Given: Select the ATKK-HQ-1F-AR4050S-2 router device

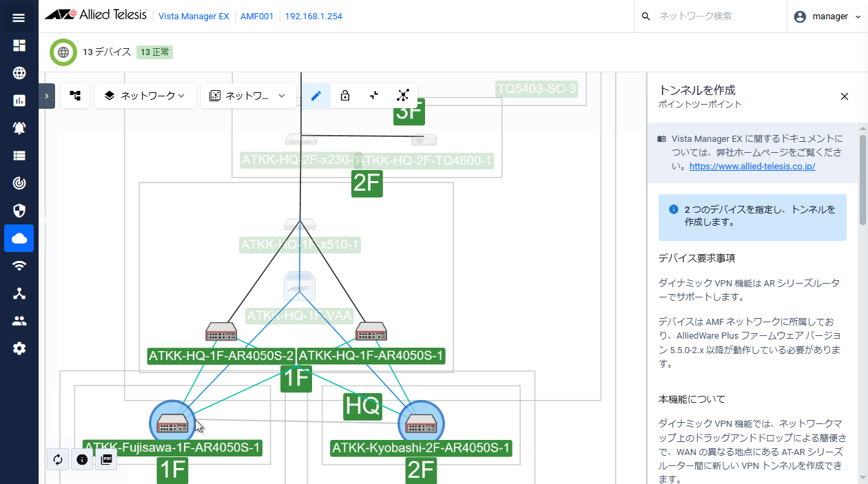Looking at the screenshot, I should point(221,332).
